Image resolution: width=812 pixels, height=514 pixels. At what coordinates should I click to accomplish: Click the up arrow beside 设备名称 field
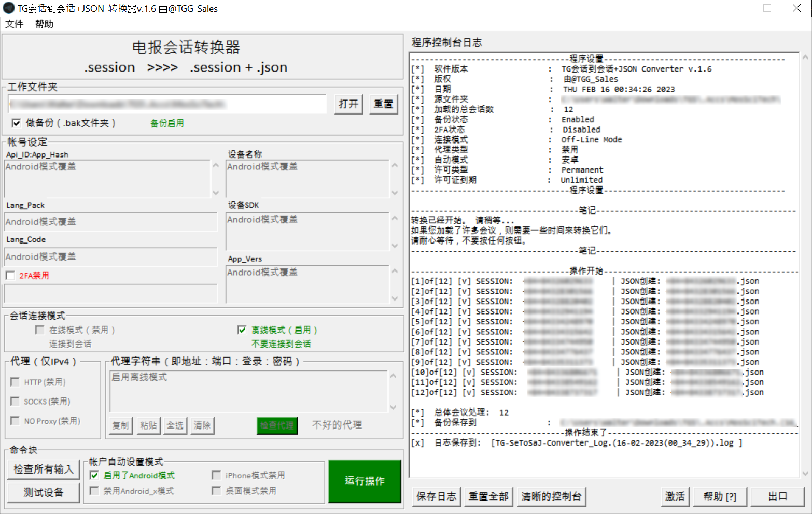(x=395, y=164)
